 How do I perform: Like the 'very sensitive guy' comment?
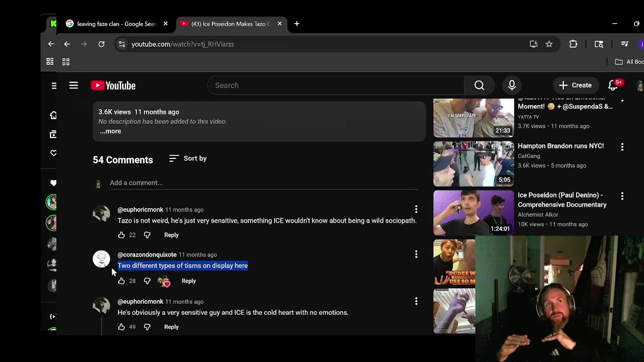121,327
